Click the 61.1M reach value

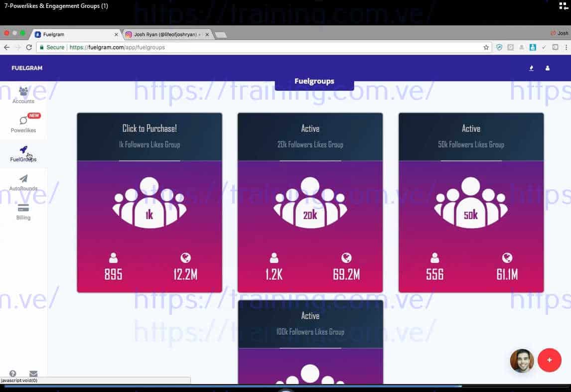click(507, 274)
